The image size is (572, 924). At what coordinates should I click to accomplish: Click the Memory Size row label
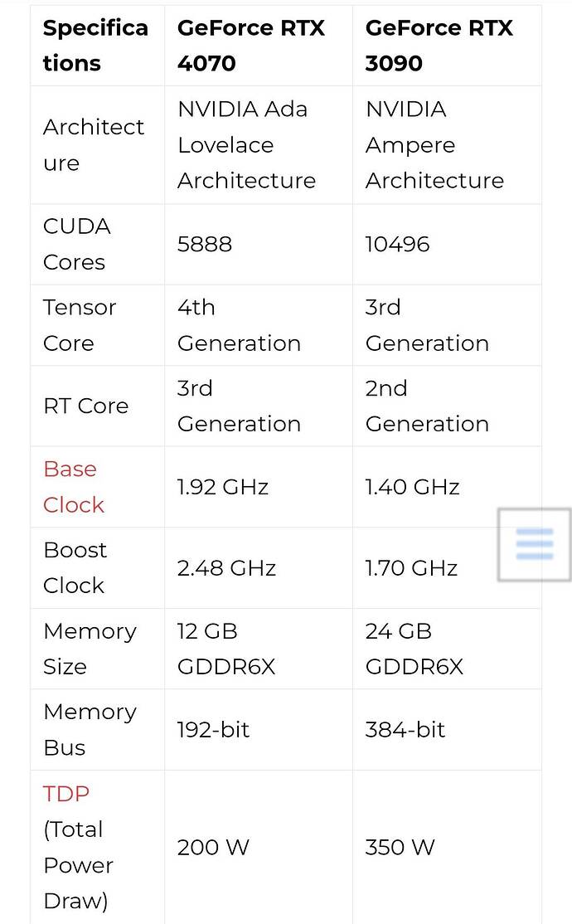pyautogui.click(x=89, y=649)
